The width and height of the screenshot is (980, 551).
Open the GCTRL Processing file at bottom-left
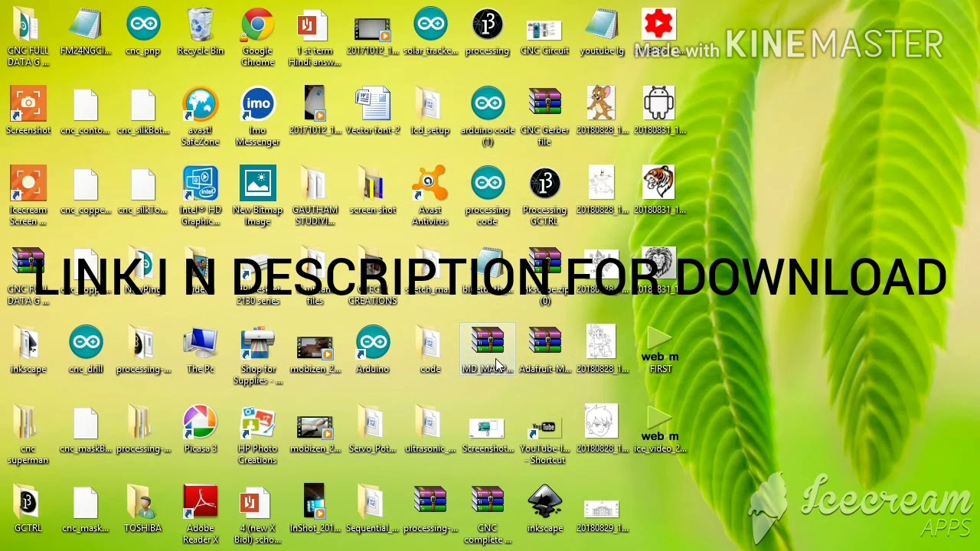click(x=28, y=510)
